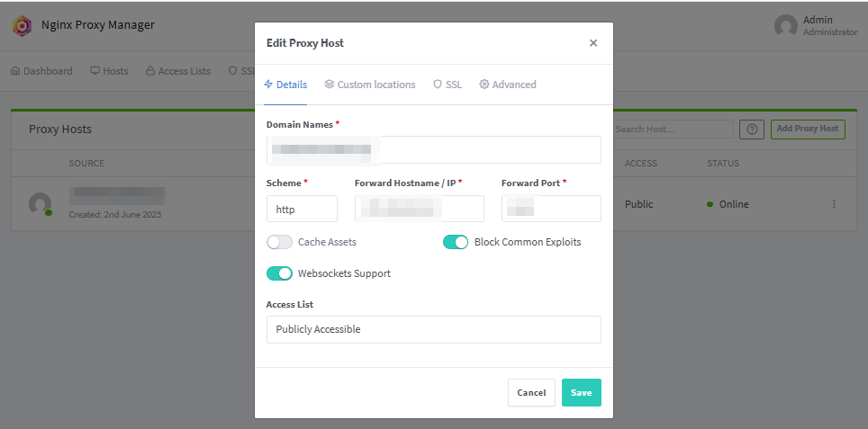Screen dimensions: 868x429
Task: Go to the Access Lists page
Action: tap(178, 71)
